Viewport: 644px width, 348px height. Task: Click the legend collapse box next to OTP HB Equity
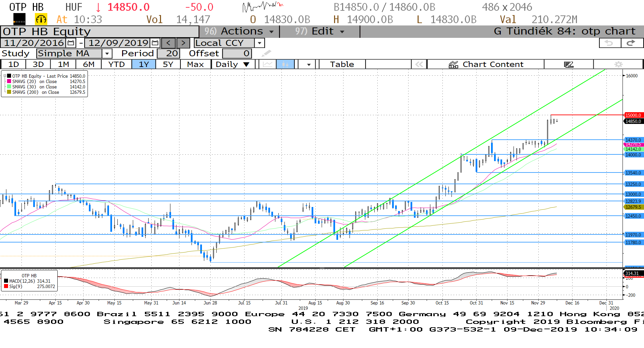(5, 76)
